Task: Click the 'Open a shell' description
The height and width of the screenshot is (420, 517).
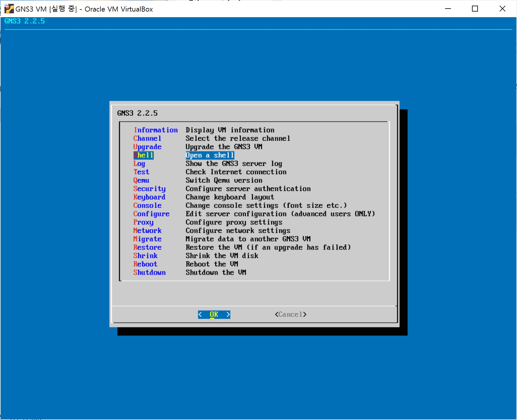Action: point(210,155)
